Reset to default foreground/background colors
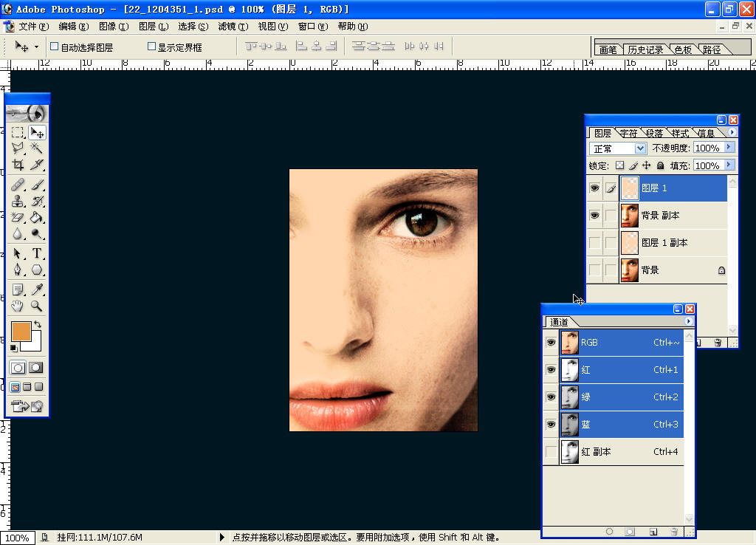 [14, 349]
